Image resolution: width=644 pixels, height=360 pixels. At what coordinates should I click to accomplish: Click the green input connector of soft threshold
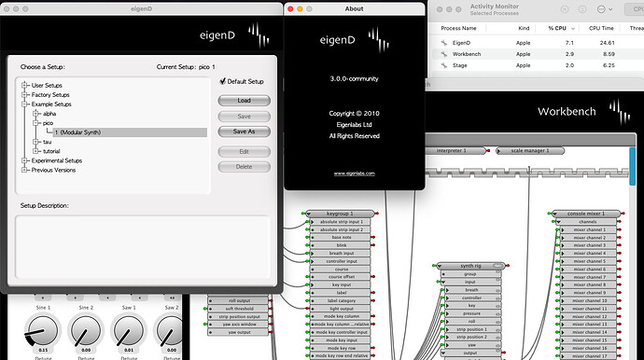[205, 309]
